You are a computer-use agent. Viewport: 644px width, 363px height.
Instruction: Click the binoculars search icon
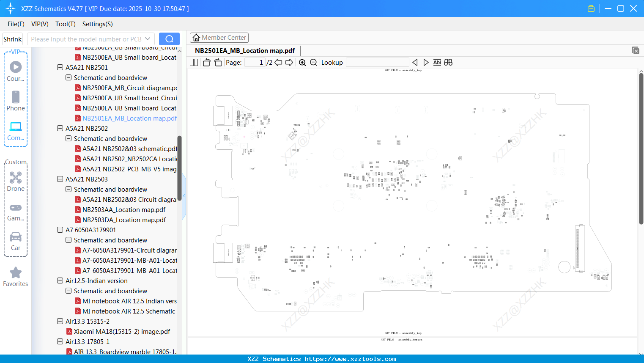point(448,63)
